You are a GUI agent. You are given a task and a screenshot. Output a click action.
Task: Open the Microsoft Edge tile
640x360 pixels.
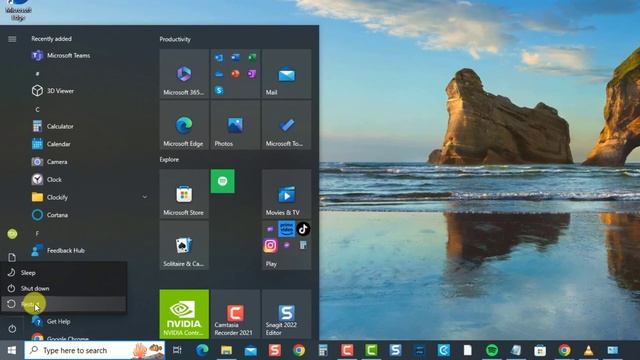pos(184,125)
